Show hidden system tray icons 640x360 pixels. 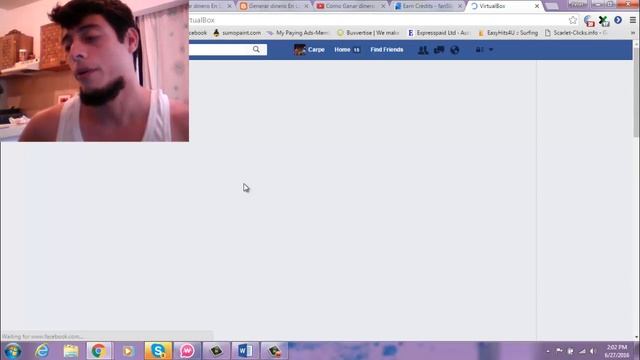548,351
